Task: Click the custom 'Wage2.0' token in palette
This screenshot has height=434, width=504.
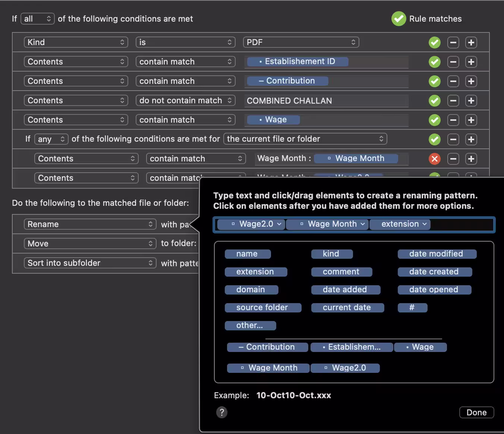Action: pyautogui.click(x=345, y=368)
